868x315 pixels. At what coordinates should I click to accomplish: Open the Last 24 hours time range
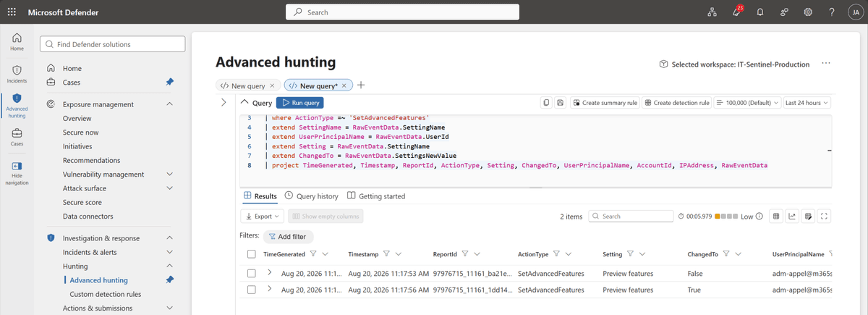pos(807,103)
